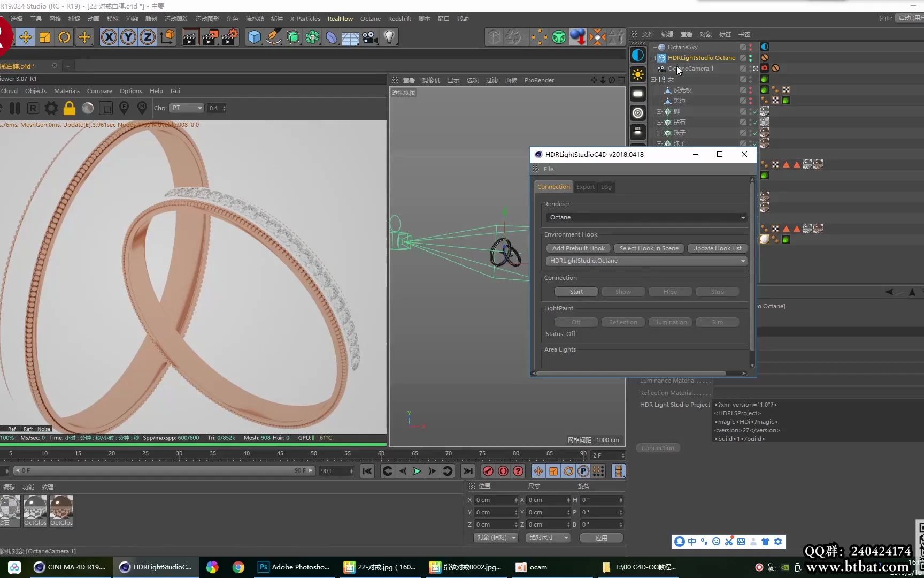Open the RealFlow menu
The image size is (924, 578).
340,19
